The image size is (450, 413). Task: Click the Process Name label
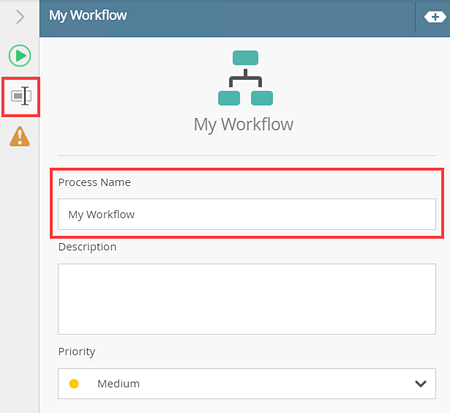click(x=94, y=182)
